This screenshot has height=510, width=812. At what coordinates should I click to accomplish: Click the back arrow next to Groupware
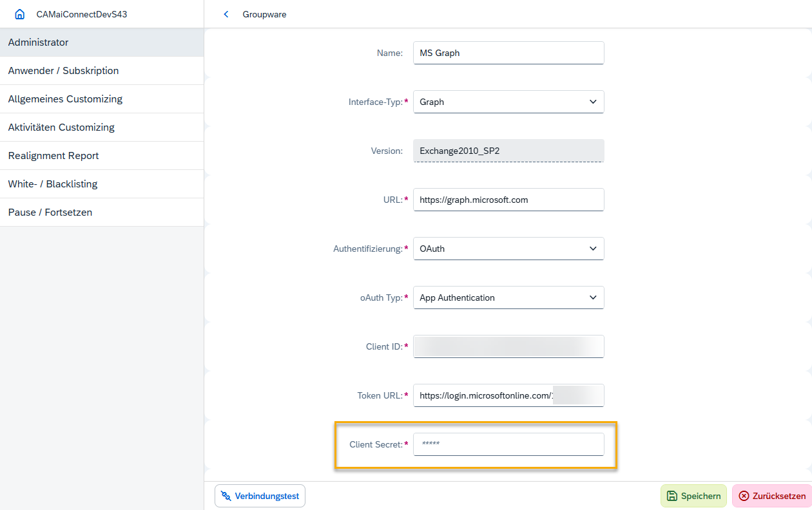point(226,14)
